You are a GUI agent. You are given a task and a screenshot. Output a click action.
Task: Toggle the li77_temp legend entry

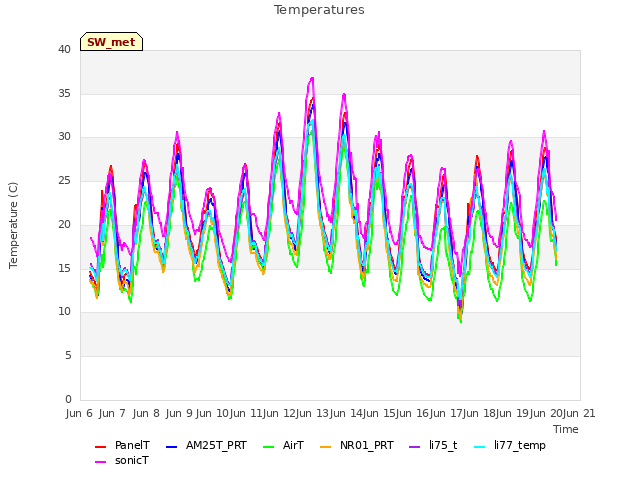(510, 445)
